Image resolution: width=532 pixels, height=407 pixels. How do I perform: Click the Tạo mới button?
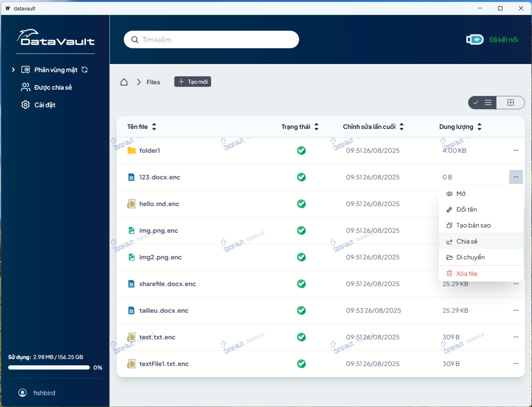click(x=193, y=82)
